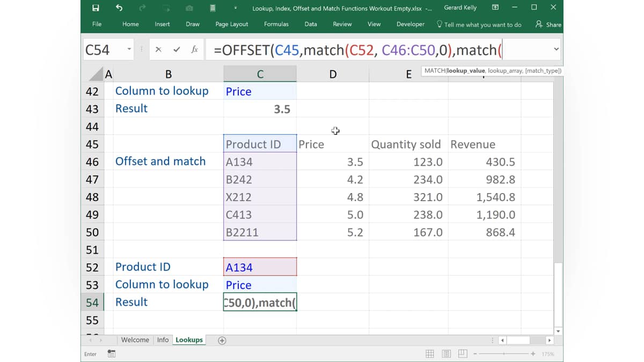Screen dimensions: 644x362
Task: Add a new sheet with plus icon
Action: (x=222, y=341)
